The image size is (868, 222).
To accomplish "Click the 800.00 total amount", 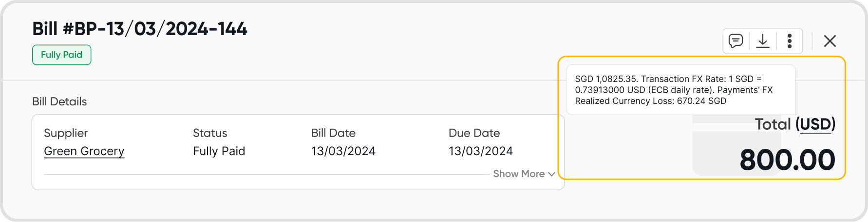I will tap(787, 160).
